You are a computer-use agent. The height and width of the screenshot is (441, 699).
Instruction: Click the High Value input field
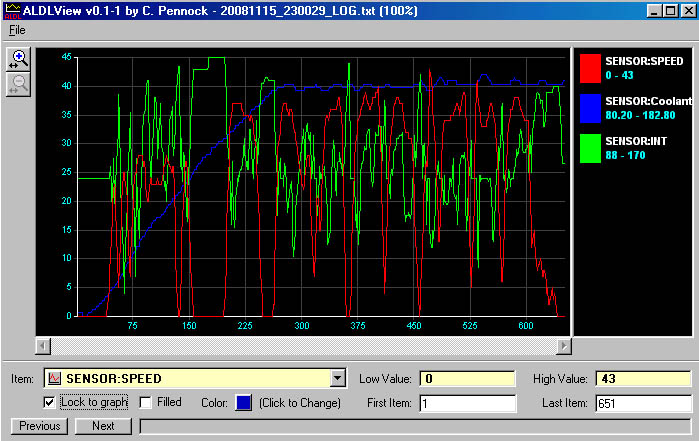(643, 379)
